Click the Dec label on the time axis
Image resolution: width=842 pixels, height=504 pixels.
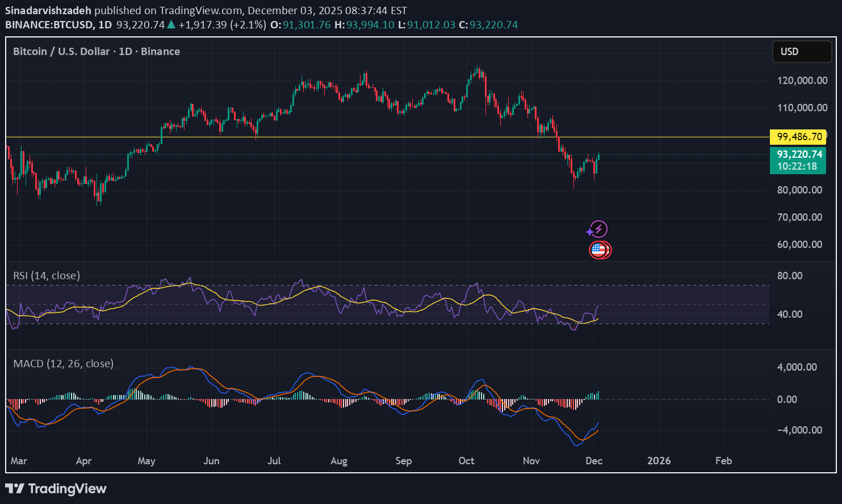tap(594, 461)
